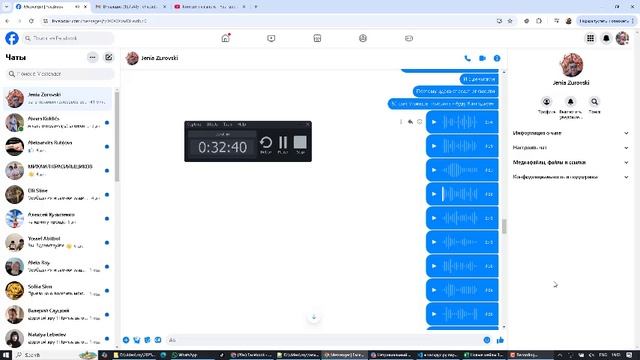Open Aleksandrs Rubtovs chat in list
This screenshot has height=360, width=640.
tap(58, 147)
